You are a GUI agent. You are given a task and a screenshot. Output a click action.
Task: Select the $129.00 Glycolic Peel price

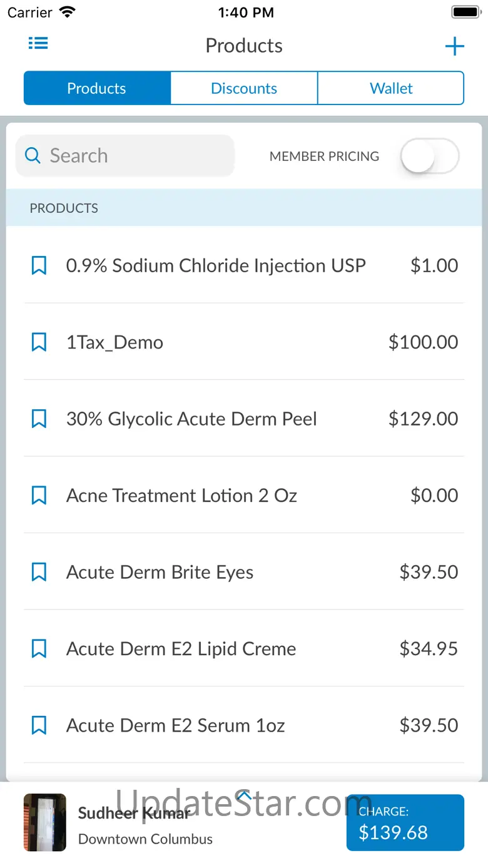click(423, 419)
